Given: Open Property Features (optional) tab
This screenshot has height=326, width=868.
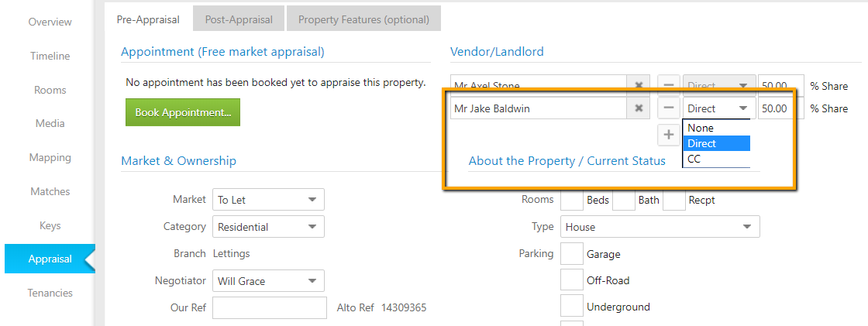Looking at the screenshot, I should point(363,19).
